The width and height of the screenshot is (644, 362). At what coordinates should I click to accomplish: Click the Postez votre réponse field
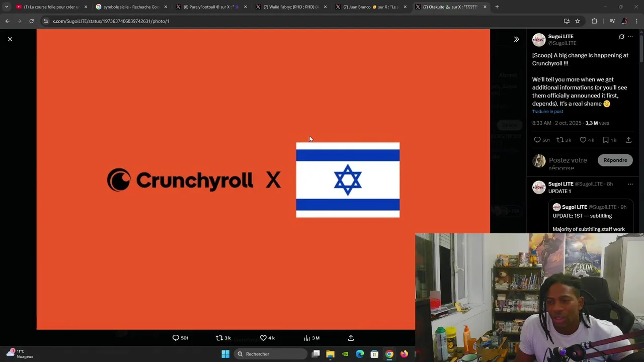pyautogui.click(x=569, y=164)
